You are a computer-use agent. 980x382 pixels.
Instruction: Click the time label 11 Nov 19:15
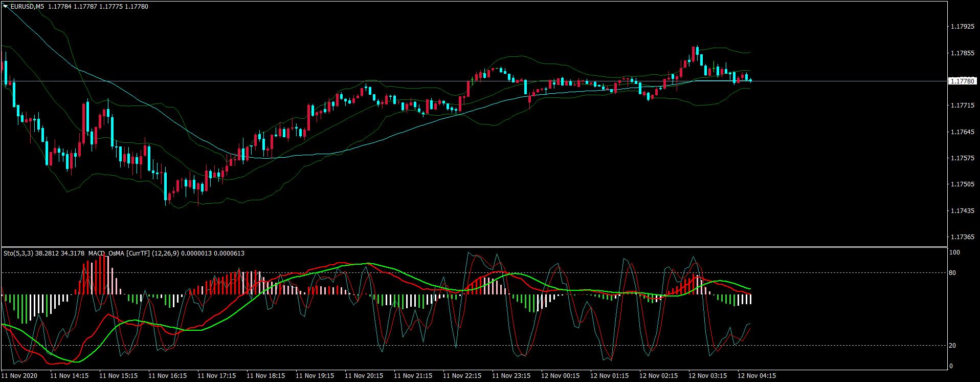[x=315, y=376]
